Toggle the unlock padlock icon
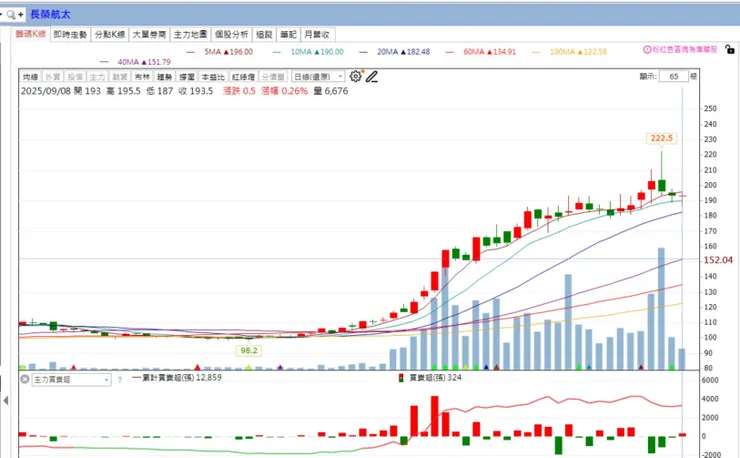 click(730, 49)
